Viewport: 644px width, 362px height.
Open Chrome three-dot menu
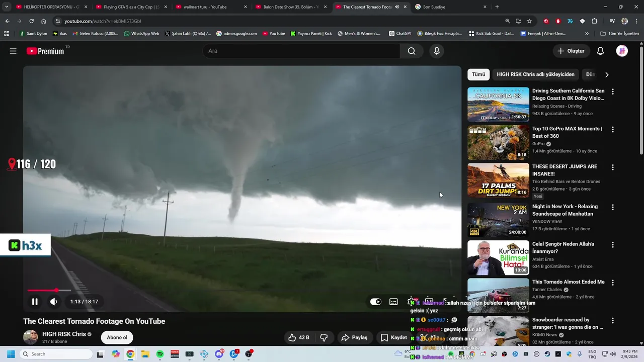click(636, 21)
